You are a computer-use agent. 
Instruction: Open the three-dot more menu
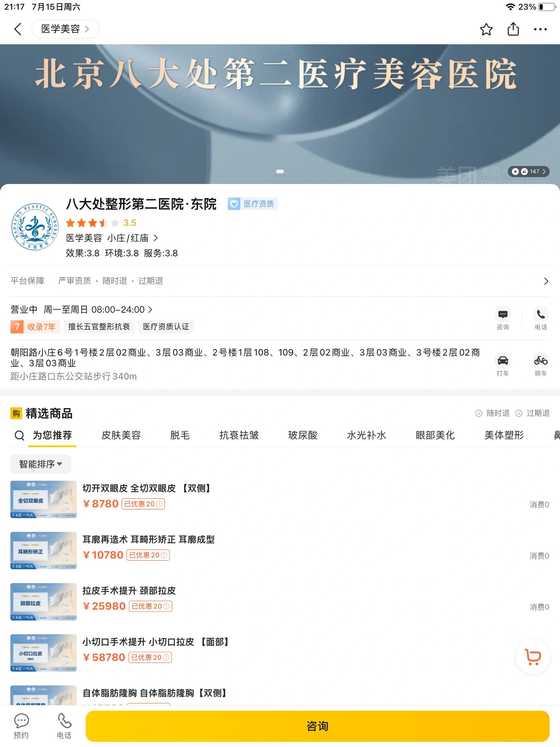tap(540, 29)
